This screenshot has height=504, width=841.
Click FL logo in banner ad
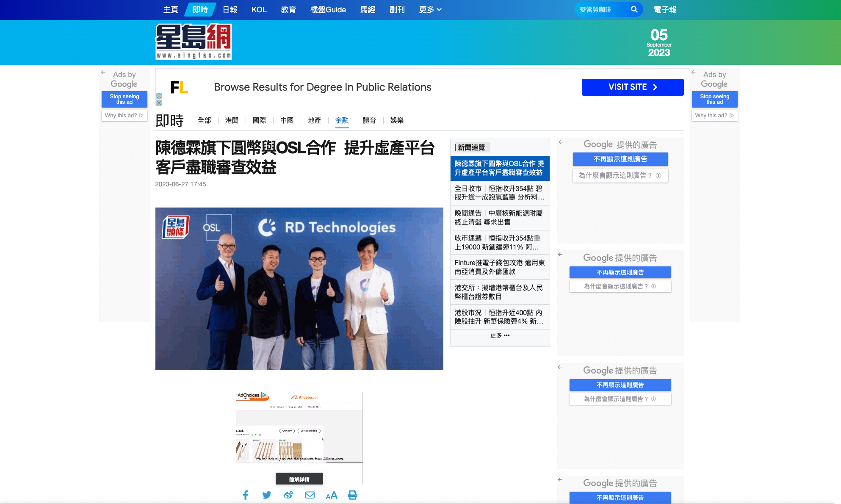[x=179, y=87]
